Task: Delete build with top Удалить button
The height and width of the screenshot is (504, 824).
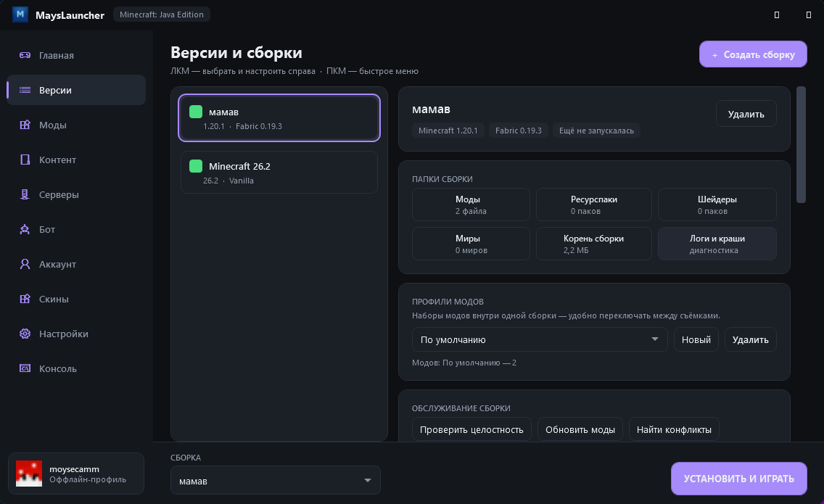Action: [746, 114]
